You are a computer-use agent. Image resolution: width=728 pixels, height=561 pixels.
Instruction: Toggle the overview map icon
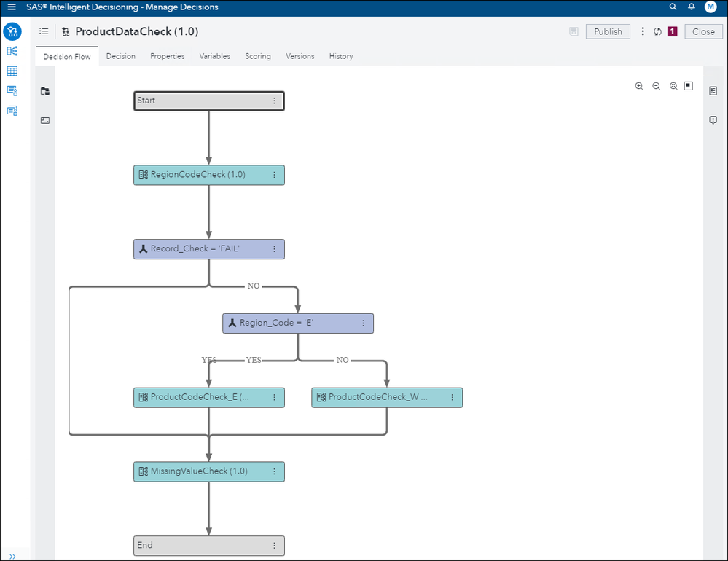(689, 86)
